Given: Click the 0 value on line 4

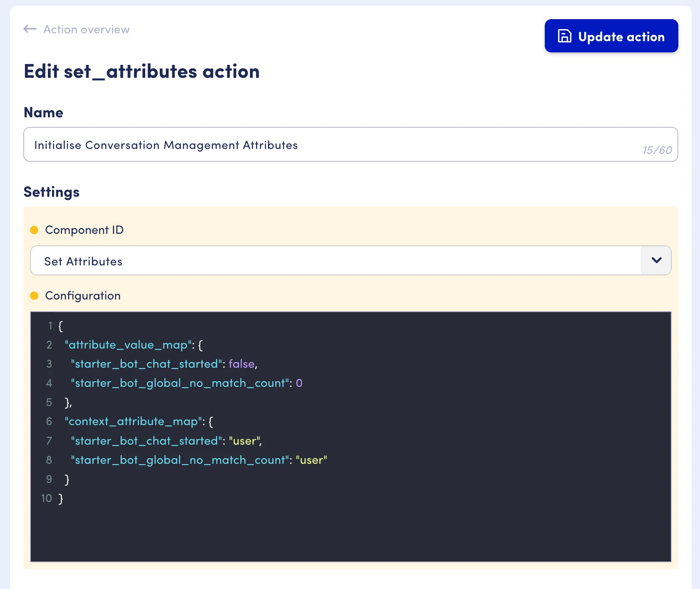Looking at the screenshot, I should tap(299, 383).
